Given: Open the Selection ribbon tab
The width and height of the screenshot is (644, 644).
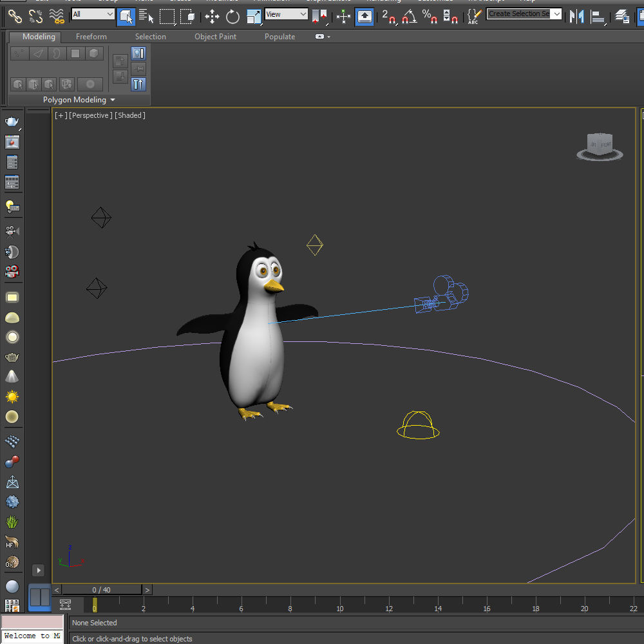Looking at the screenshot, I should (x=150, y=37).
